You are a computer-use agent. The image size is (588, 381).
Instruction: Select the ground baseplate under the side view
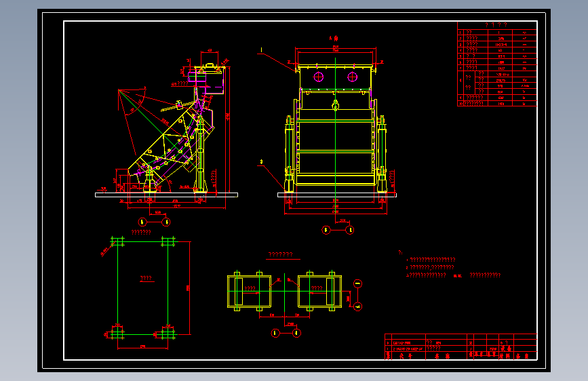[x=167, y=195]
